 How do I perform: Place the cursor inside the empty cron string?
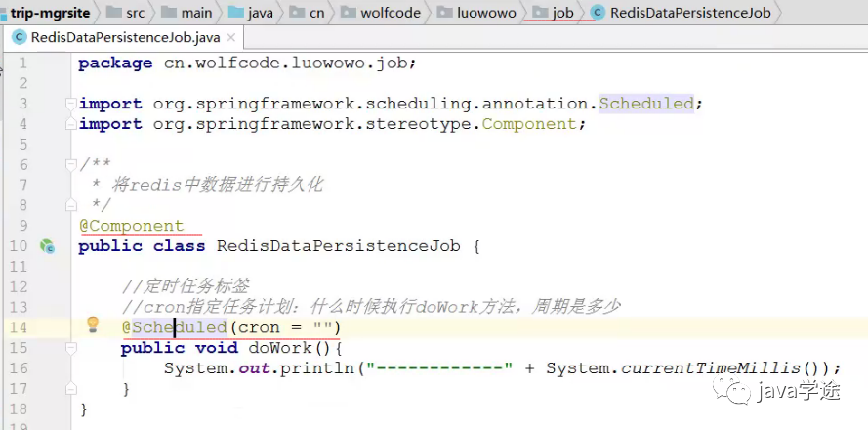[x=323, y=327]
